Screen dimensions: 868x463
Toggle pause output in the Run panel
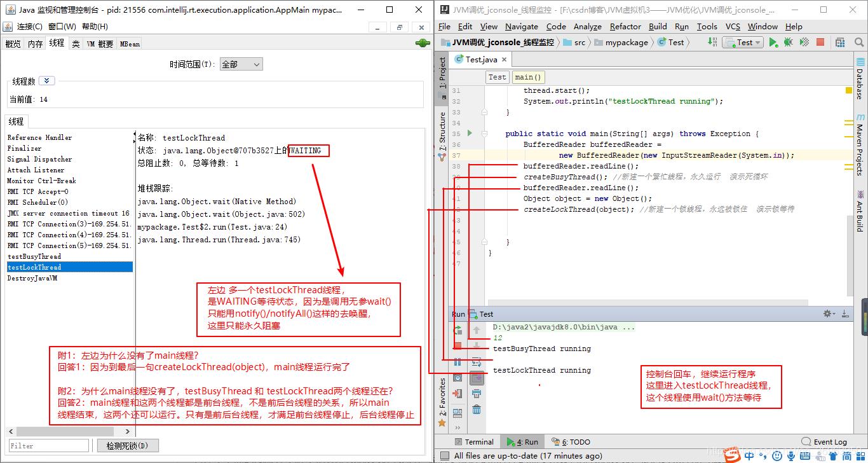click(x=458, y=362)
